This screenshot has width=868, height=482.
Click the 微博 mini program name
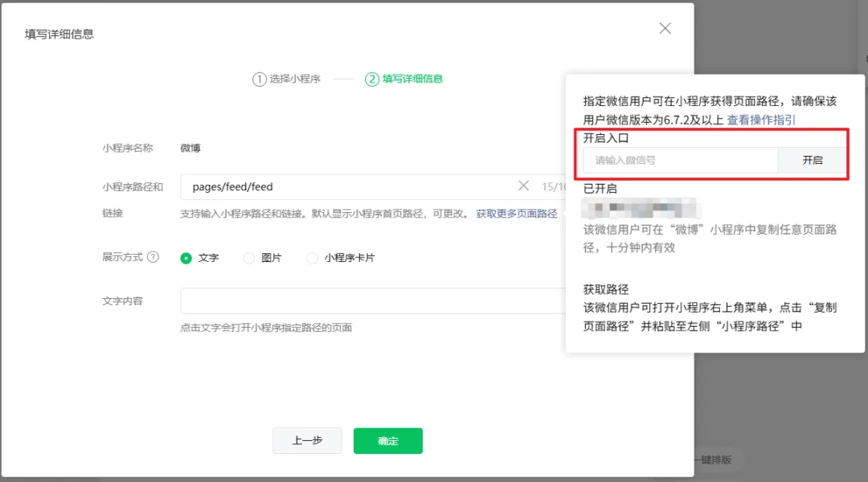[190, 148]
